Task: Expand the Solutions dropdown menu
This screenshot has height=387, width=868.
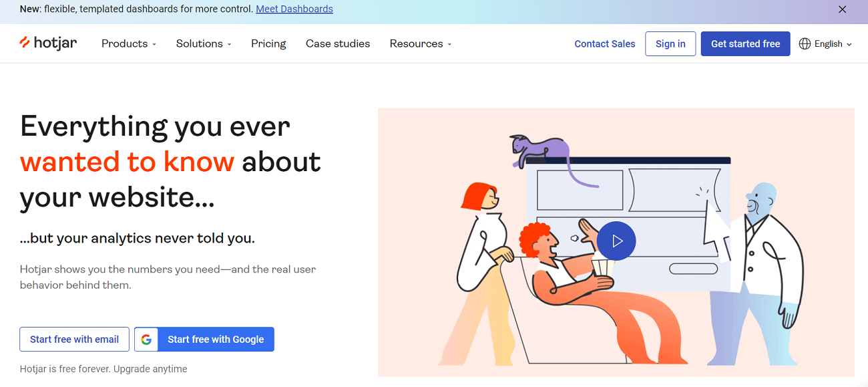Action: pos(204,43)
